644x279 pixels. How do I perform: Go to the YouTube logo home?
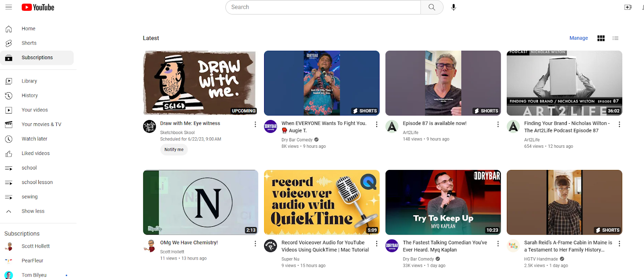click(38, 7)
